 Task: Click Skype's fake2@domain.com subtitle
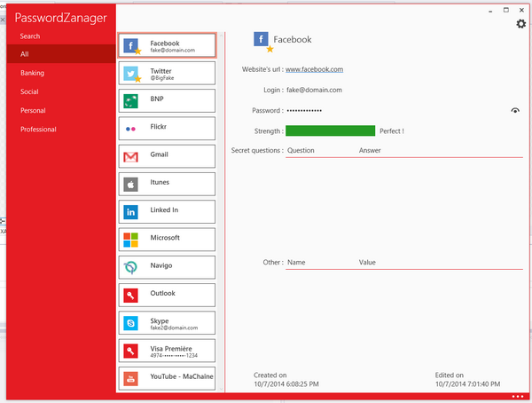(x=174, y=328)
